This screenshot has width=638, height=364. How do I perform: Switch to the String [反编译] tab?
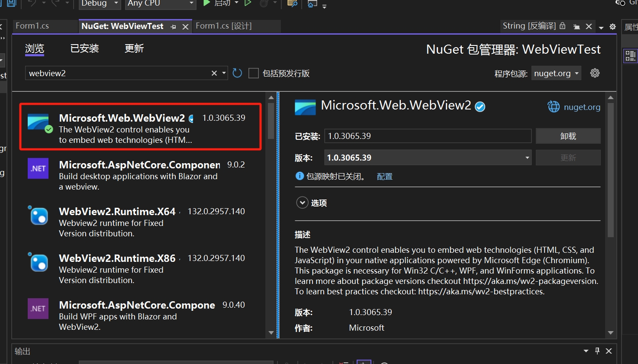click(529, 26)
